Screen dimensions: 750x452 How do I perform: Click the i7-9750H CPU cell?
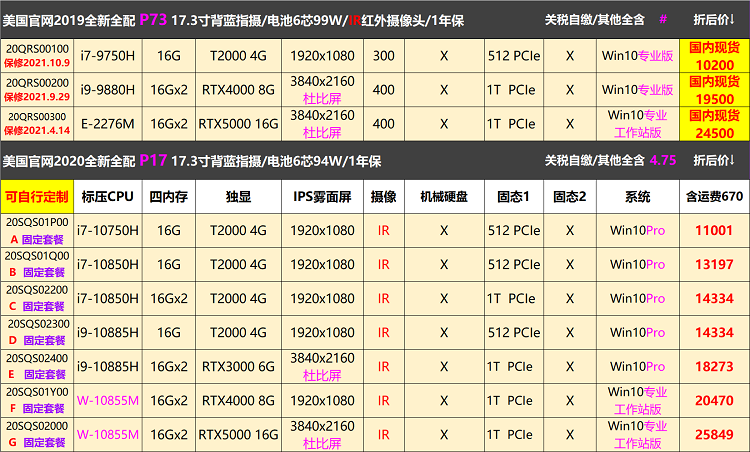pyautogui.click(x=108, y=56)
